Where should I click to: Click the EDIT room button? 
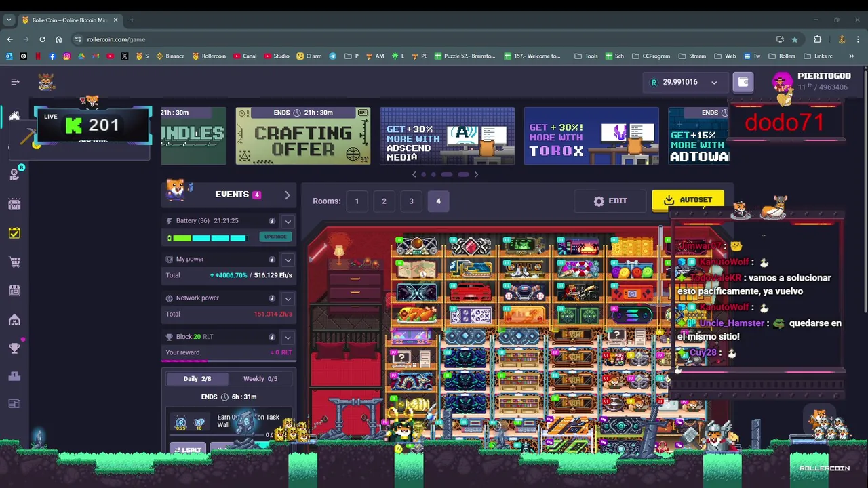click(x=610, y=201)
